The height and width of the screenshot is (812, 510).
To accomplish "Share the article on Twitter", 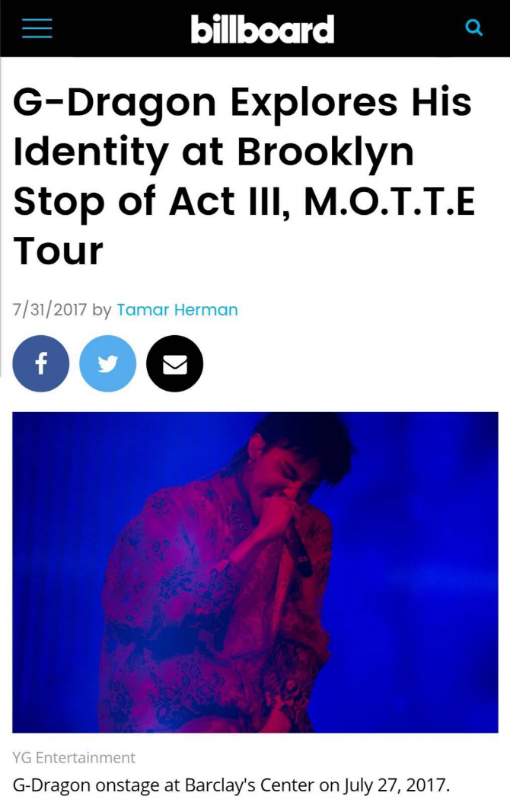I will 107,363.
